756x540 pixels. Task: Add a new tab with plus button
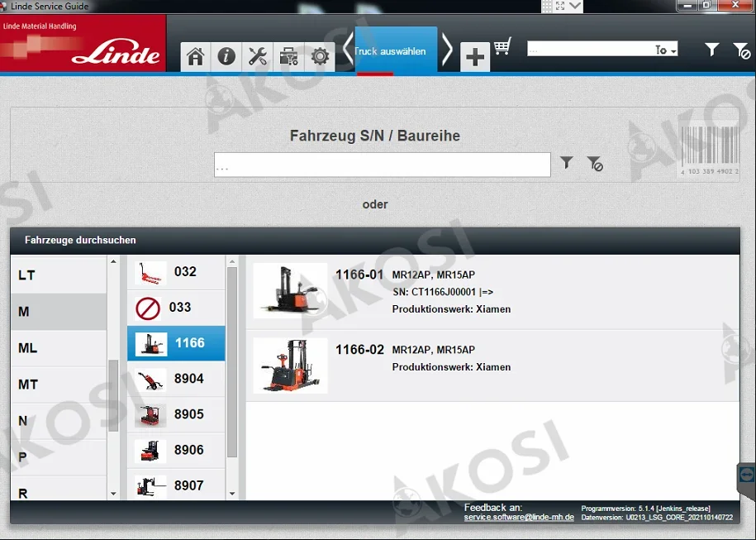[475, 57]
